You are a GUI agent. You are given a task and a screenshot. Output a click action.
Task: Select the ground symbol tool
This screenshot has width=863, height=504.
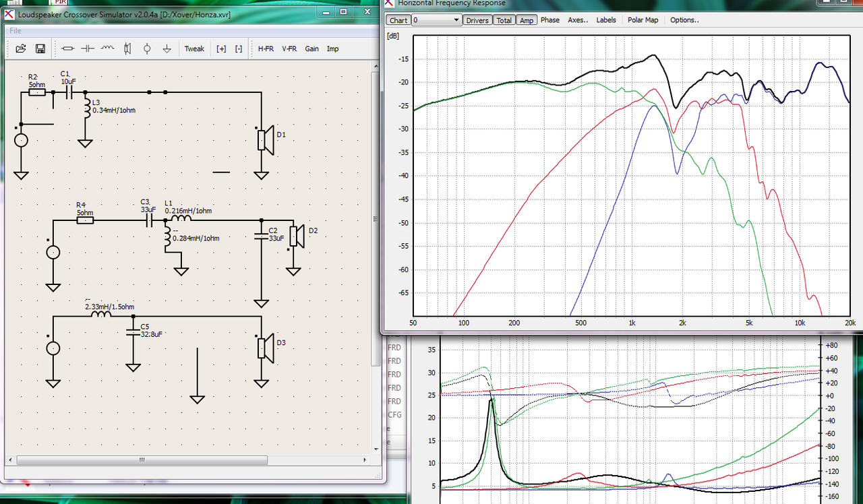pos(167,49)
